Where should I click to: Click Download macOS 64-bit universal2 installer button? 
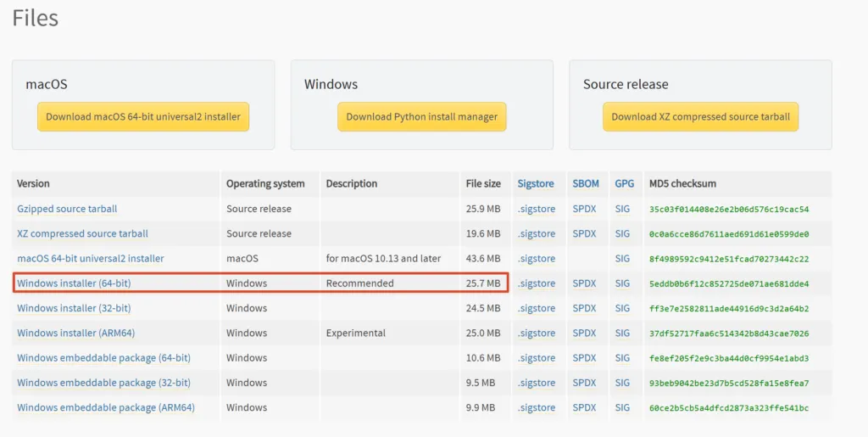coord(142,117)
